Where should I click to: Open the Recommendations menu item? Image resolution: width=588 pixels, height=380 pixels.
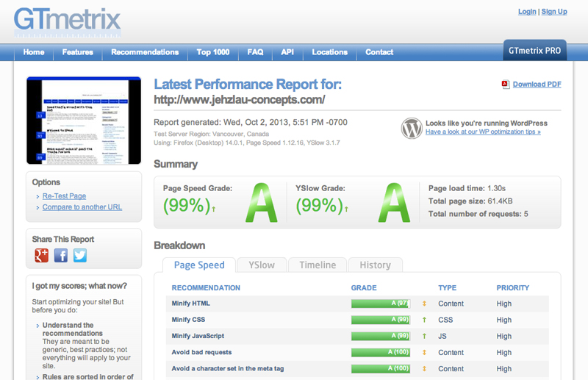pyautogui.click(x=145, y=52)
